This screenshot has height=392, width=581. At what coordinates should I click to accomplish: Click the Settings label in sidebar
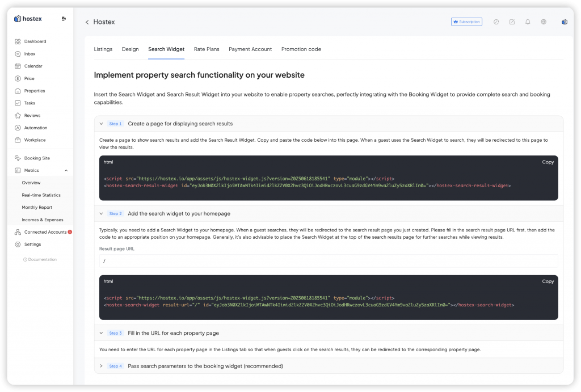coord(32,245)
